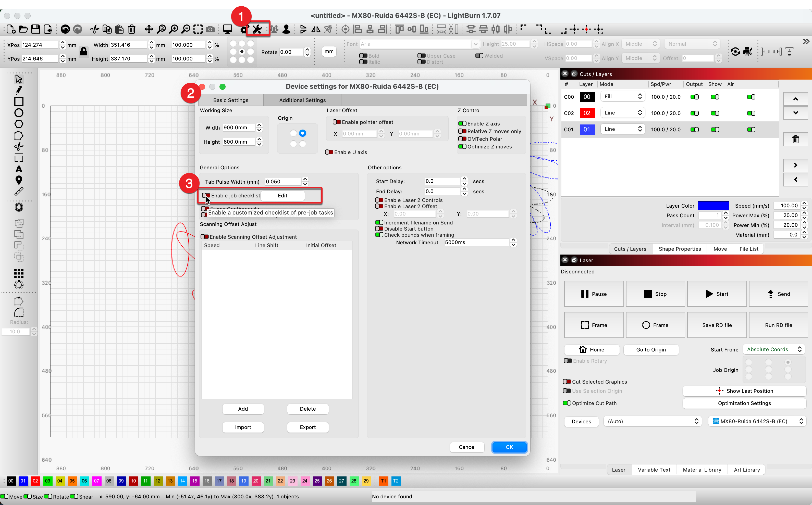
Task: Click the Camera capture icon
Action: click(x=210, y=29)
